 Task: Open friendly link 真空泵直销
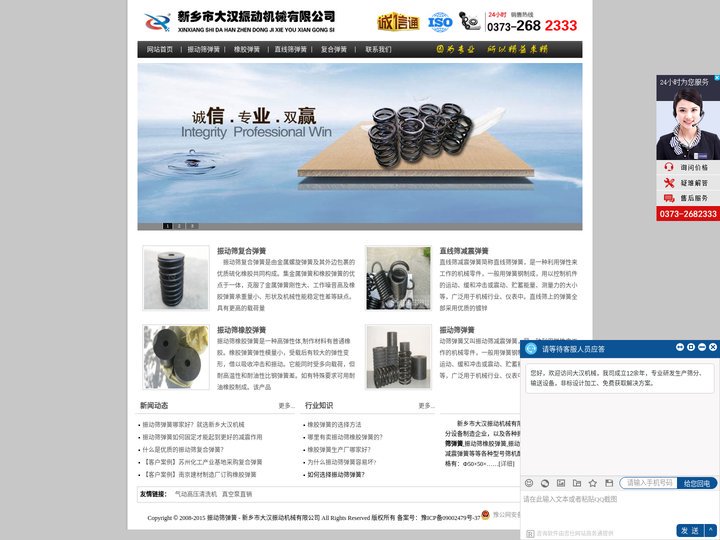pyautogui.click(x=237, y=494)
